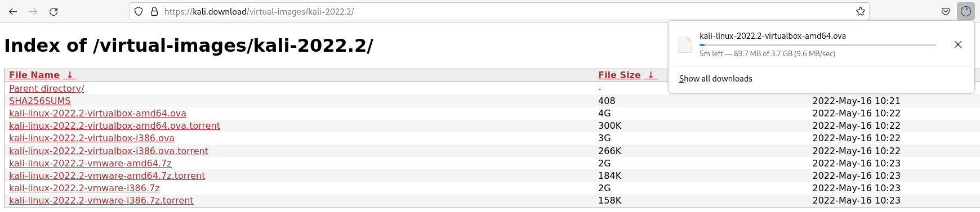Cancel the kali-linux ova download
Screen dimensions: 980x212
pos(958,44)
